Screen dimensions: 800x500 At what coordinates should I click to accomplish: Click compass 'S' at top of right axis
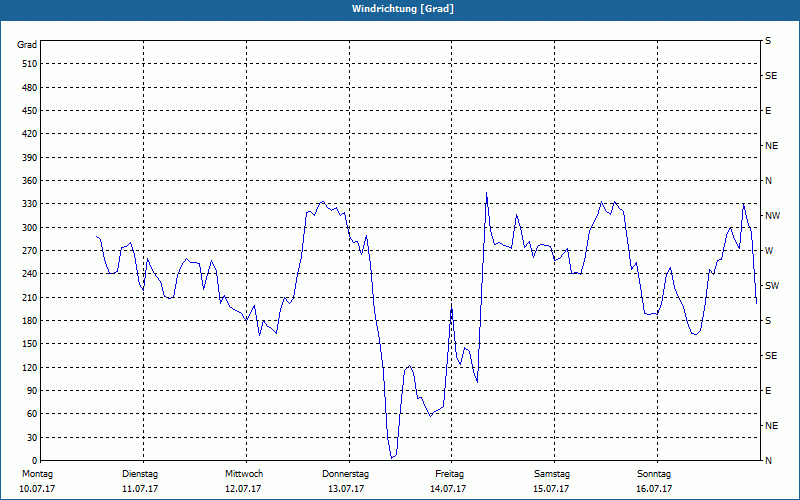coord(768,41)
